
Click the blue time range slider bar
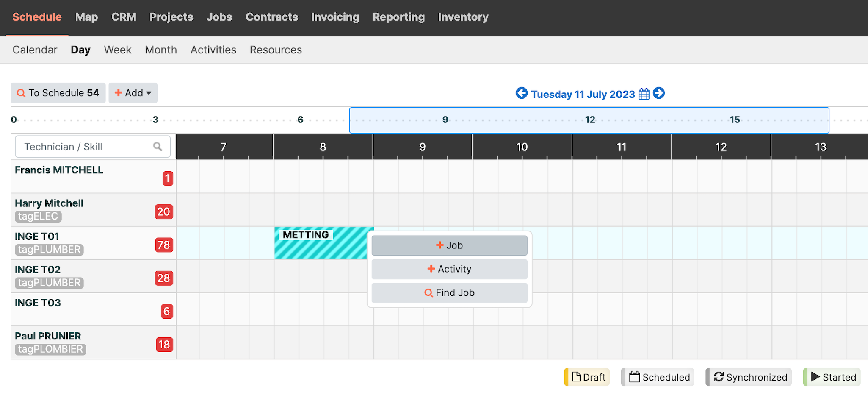click(x=589, y=120)
